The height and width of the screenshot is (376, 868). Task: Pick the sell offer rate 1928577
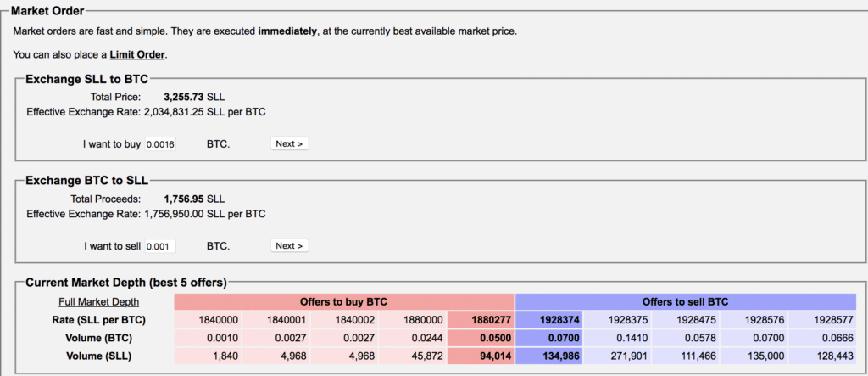[x=822, y=320]
